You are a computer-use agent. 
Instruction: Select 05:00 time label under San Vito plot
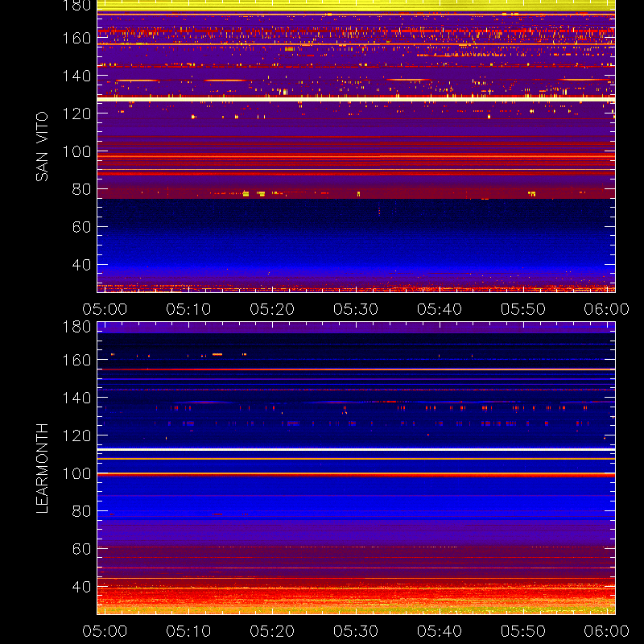(x=105, y=309)
